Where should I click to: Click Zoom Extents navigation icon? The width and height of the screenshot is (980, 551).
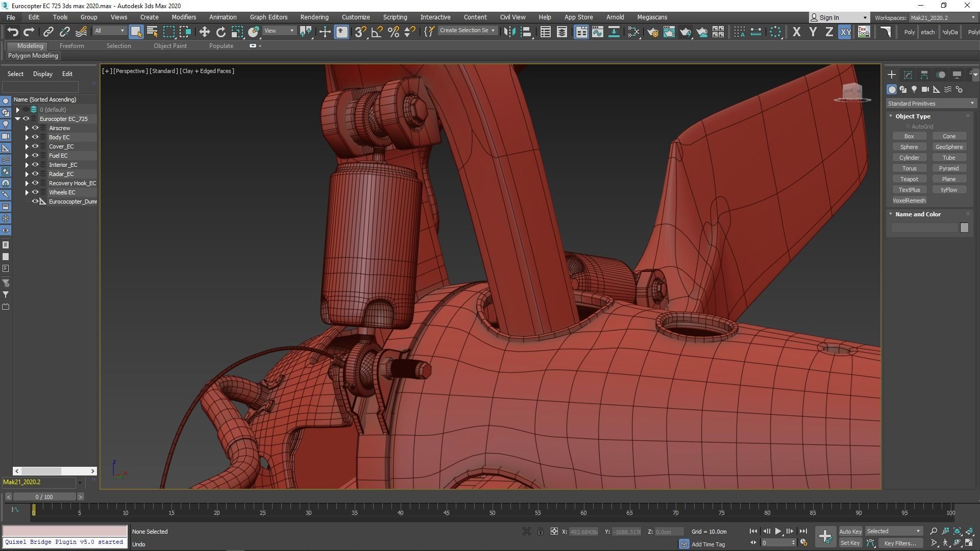tap(957, 531)
